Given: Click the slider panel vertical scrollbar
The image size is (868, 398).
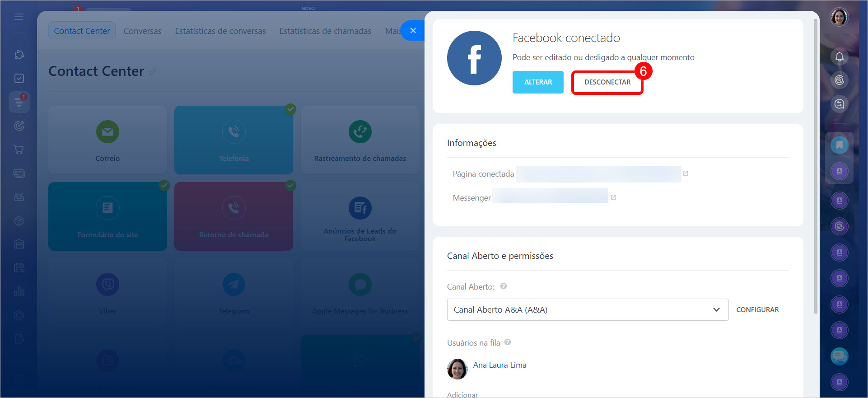Looking at the screenshot, I should click(816, 167).
